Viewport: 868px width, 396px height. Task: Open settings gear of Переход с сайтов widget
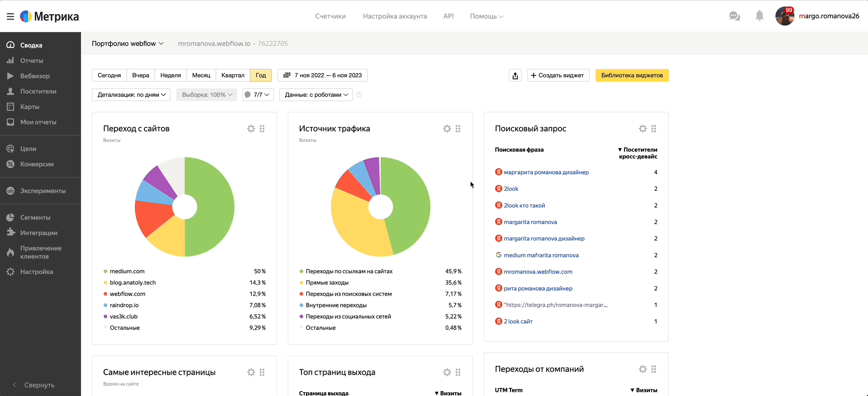pyautogui.click(x=251, y=129)
